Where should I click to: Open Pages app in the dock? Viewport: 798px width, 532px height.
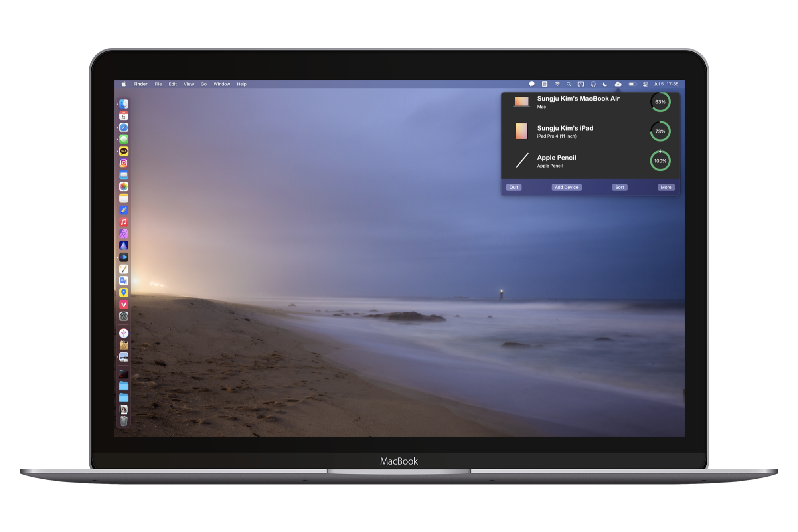click(x=124, y=269)
